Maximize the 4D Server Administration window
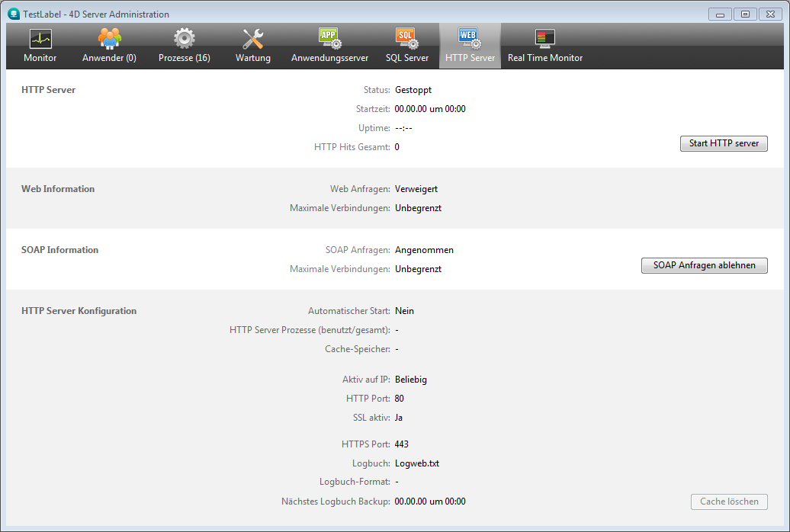The width and height of the screenshot is (790, 532). click(x=745, y=14)
